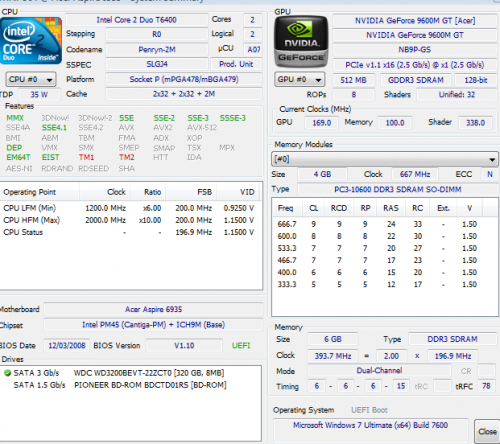
Task: Click the RAS column header
Action: [x=391, y=208]
